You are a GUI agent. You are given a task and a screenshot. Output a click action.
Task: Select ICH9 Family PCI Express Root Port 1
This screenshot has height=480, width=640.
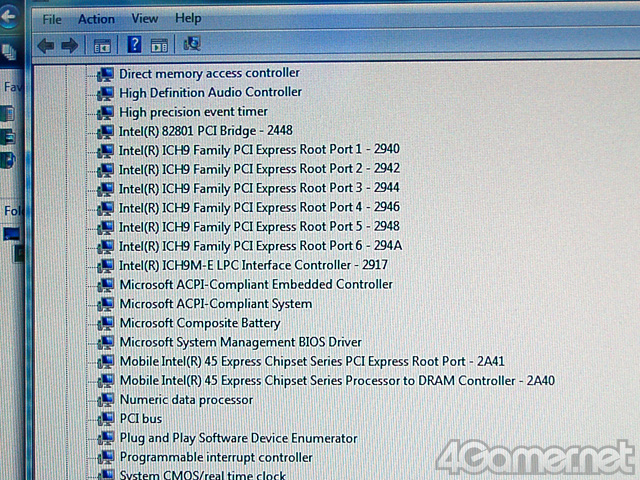coord(259,150)
